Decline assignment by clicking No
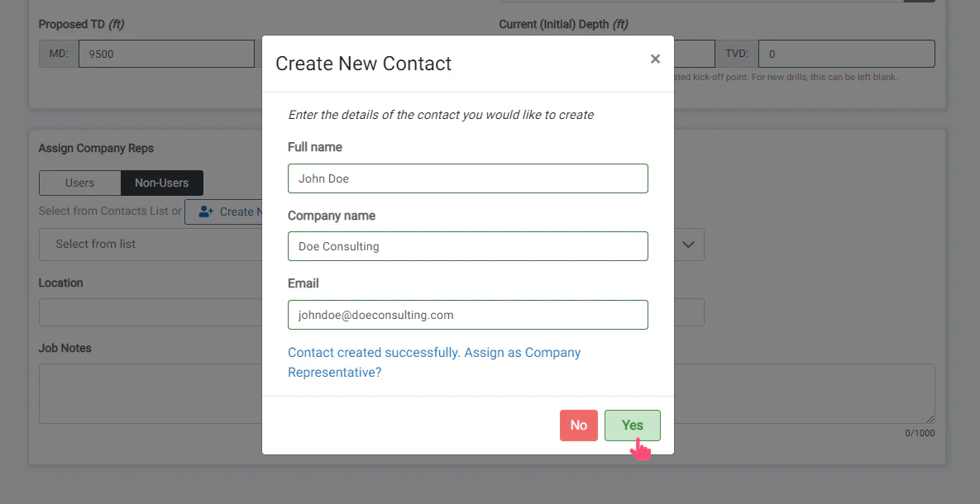 [x=578, y=425]
